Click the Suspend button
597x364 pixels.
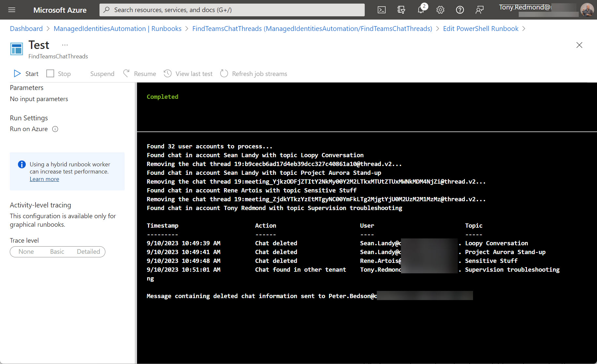coord(102,73)
